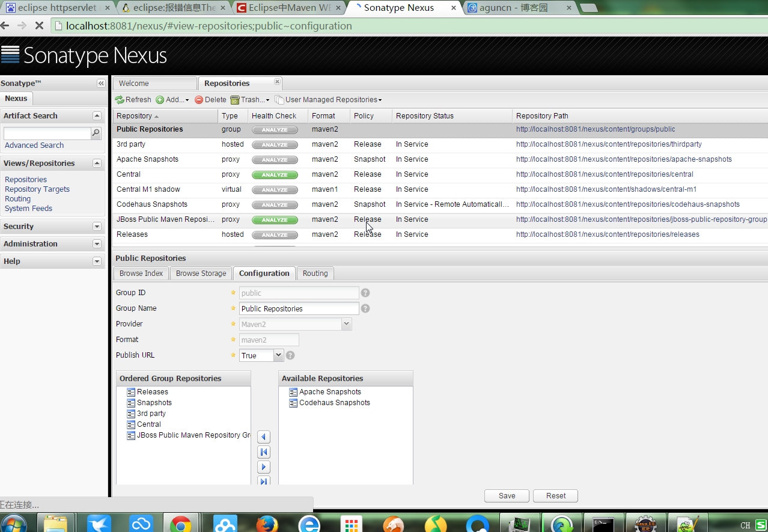Select Releases in Ordered Group Repositories
The width and height of the screenshot is (768, 532).
153,392
